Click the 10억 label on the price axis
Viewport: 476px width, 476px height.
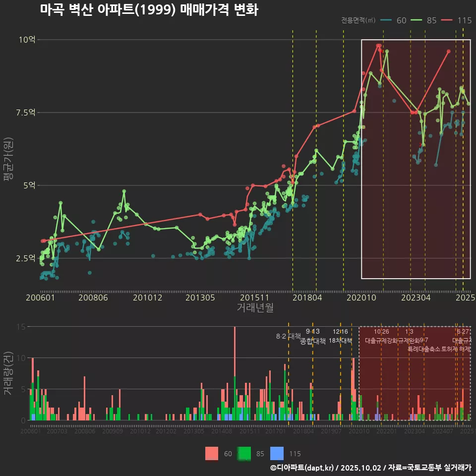click(x=27, y=40)
